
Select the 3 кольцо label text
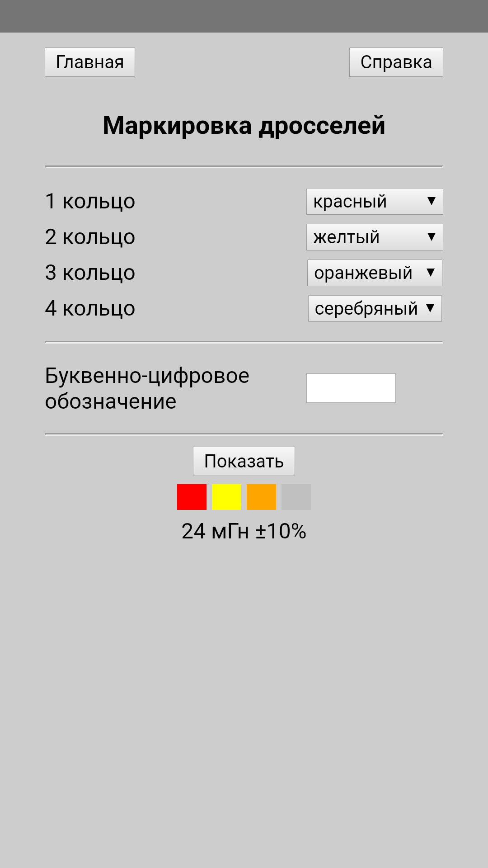tap(90, 273)
